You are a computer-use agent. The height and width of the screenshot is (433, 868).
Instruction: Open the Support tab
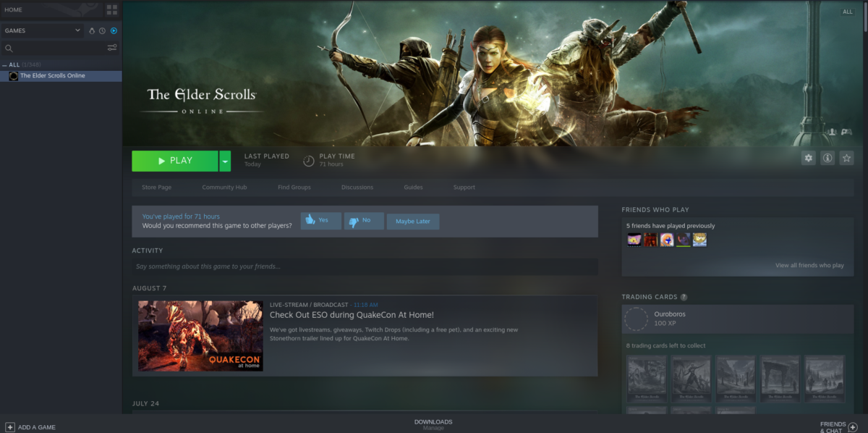click(x=464, y=188)
